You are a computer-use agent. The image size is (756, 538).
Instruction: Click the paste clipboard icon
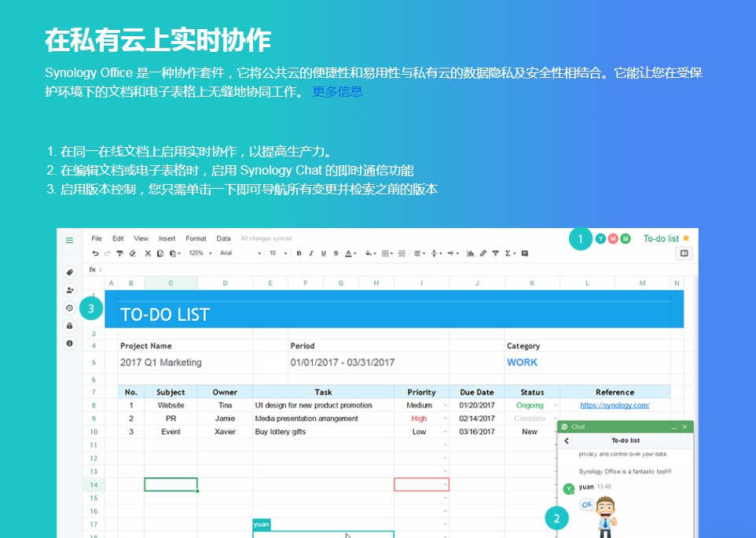coord(173,253)
